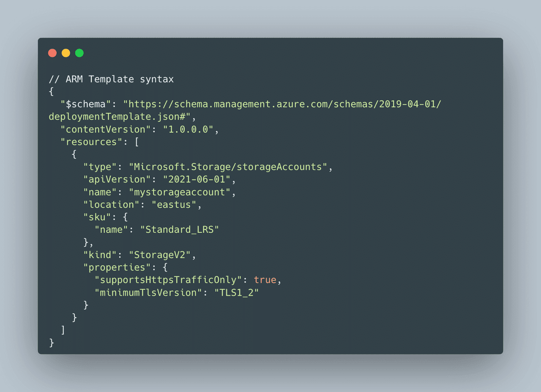Click the "eastus" location value
Viewport: 541px width, 392px height.
174,204
